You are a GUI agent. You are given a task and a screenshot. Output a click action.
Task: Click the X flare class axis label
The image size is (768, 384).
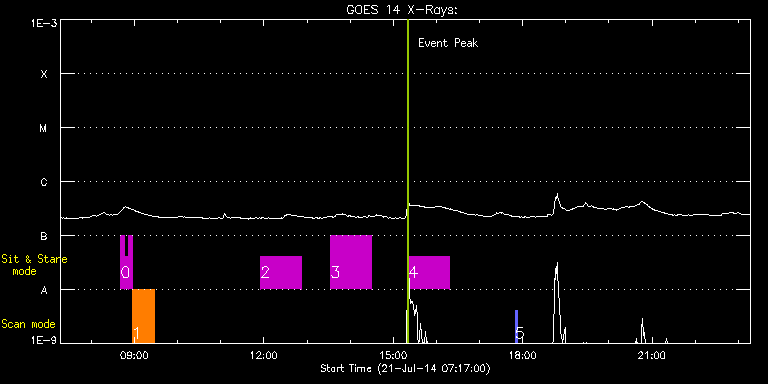pyautogui.click(x=44, y=74)
